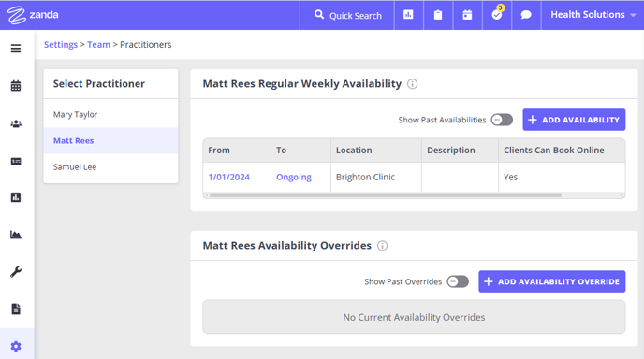Open the hamburger menu icon
The image size is (644, 359).
(16, 49)
